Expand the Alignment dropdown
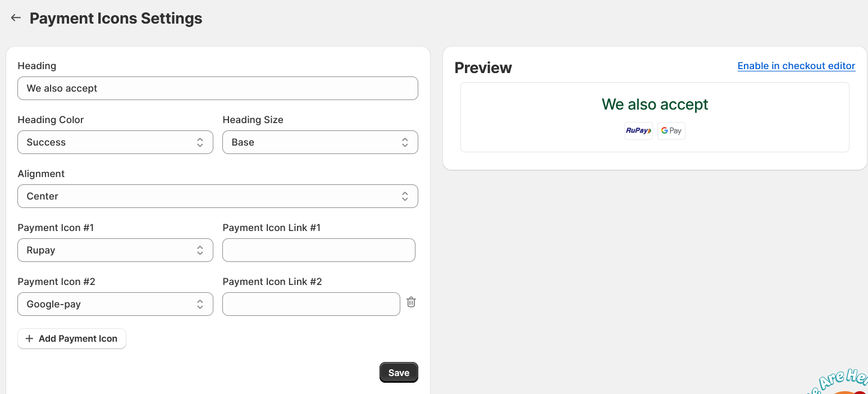 [x=217, y=196]
